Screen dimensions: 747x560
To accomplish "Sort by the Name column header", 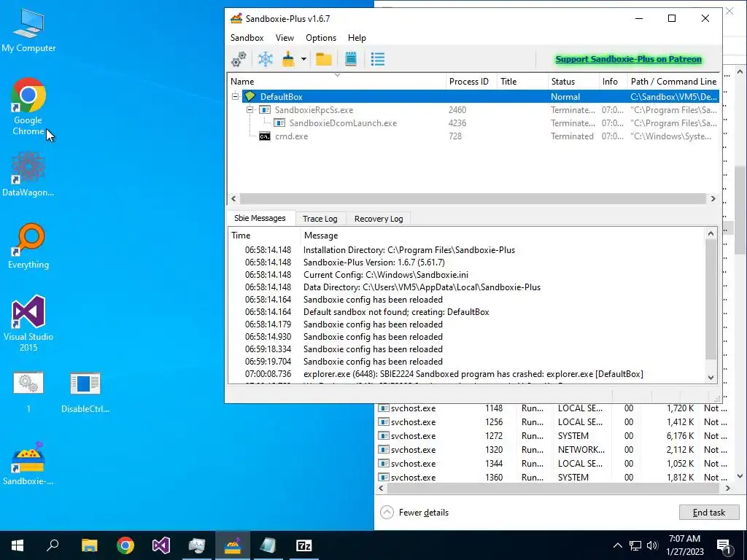I will [336, 82].
